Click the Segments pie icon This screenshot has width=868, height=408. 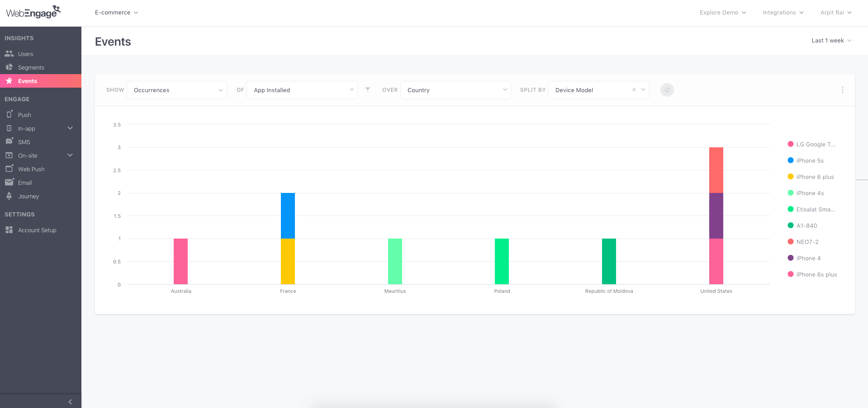pos(9,67)
